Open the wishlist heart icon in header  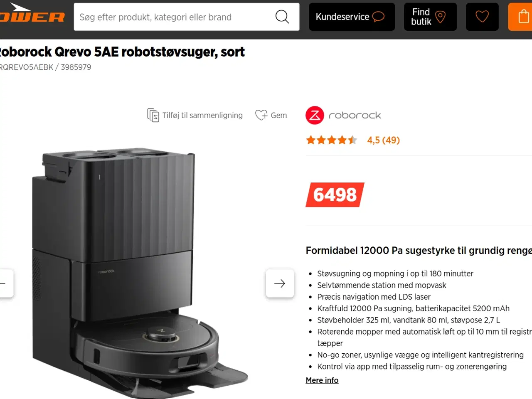coord(482,17)
